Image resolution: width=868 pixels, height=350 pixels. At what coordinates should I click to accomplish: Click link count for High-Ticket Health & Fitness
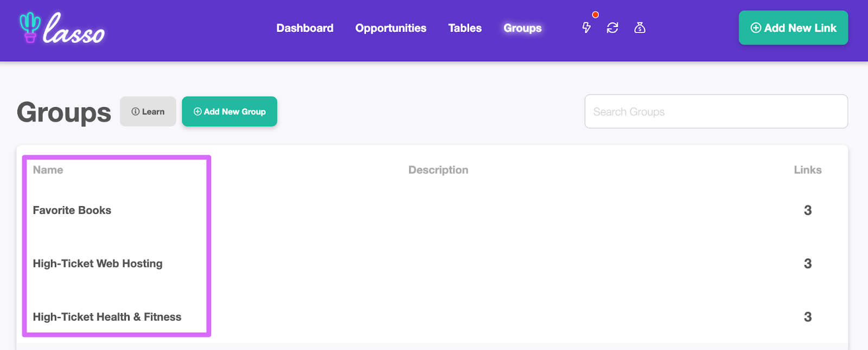pos(808,317)
